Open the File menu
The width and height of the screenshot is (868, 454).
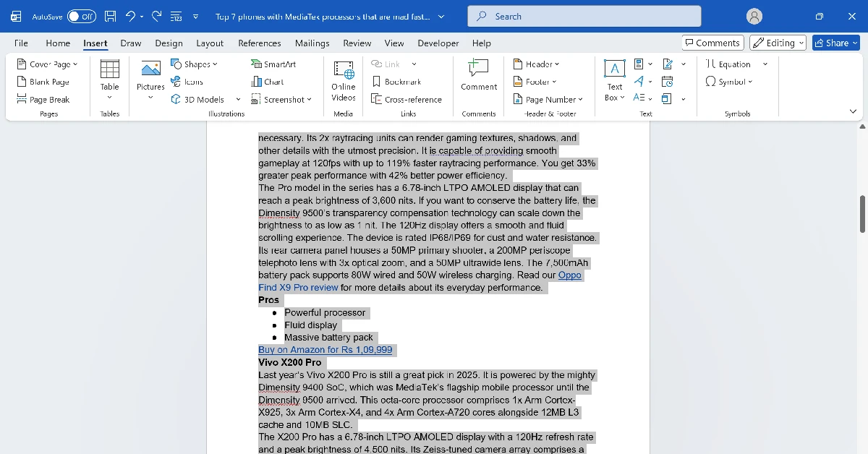(x=21, y=43)
